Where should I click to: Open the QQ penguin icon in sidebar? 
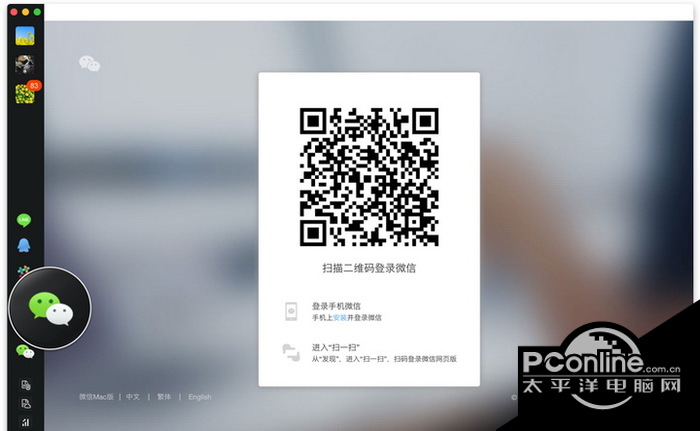24,245
